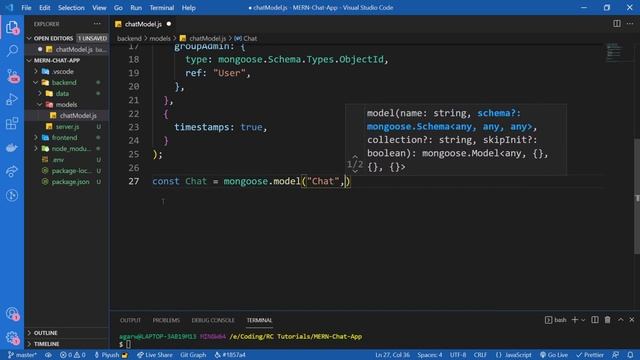Open notifications bell in status bar
This screenshot has height=360, width=640.
click(630, 355)
